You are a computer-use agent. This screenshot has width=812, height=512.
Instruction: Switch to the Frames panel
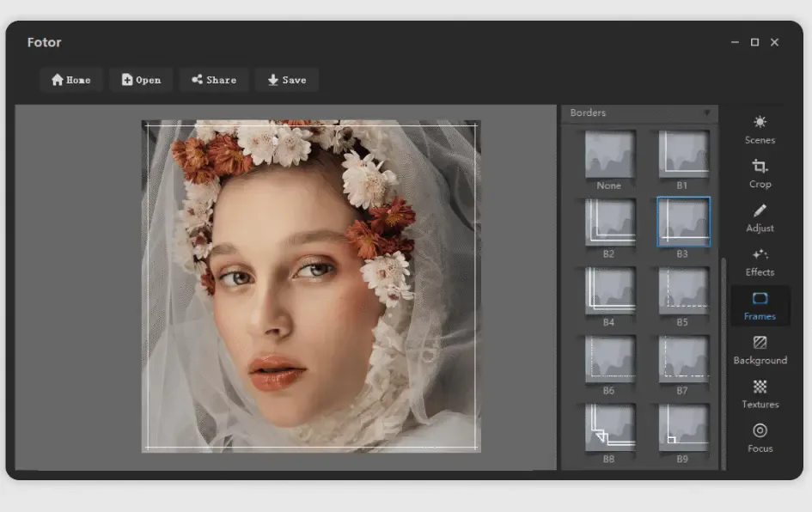760,308
